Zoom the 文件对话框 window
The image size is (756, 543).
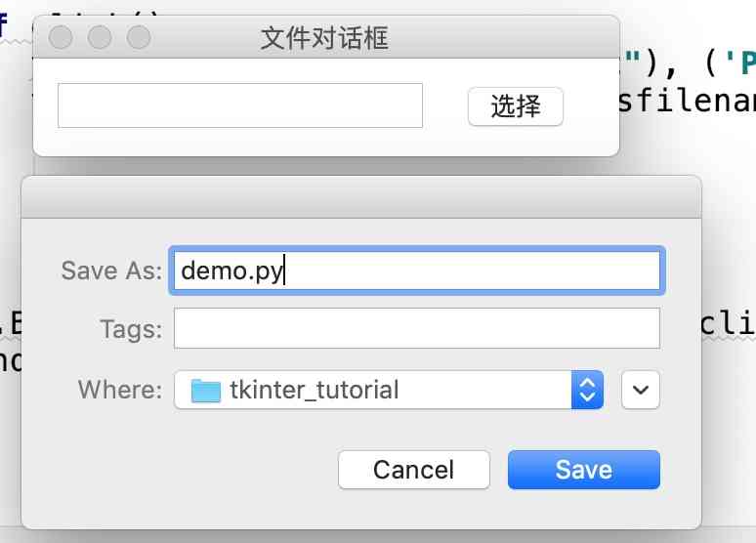[139, 37]
